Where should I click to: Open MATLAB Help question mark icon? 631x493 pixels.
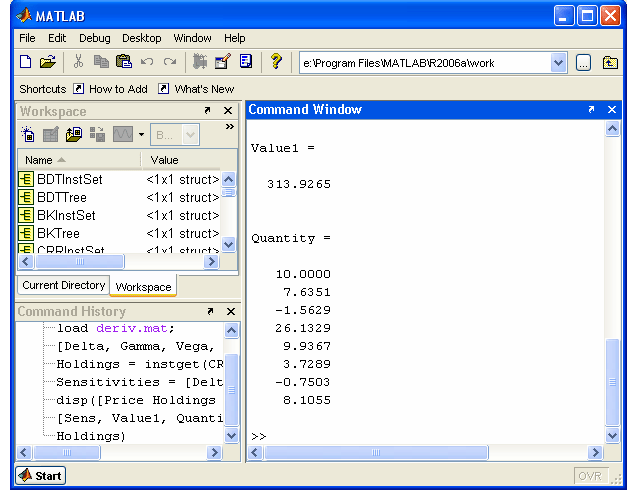[276, 62]
